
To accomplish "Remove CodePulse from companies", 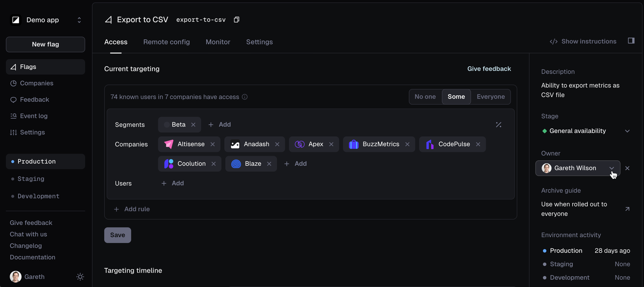I will click(x=478, y=144).
